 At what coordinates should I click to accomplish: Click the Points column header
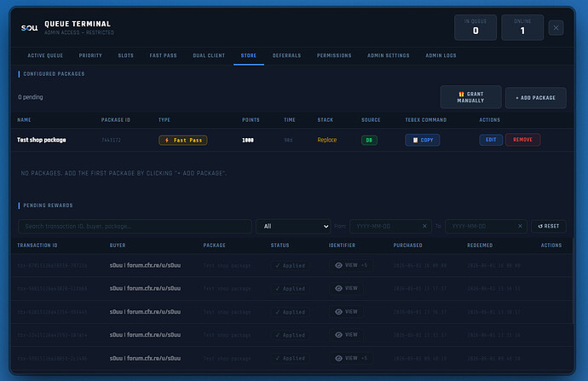251,120
